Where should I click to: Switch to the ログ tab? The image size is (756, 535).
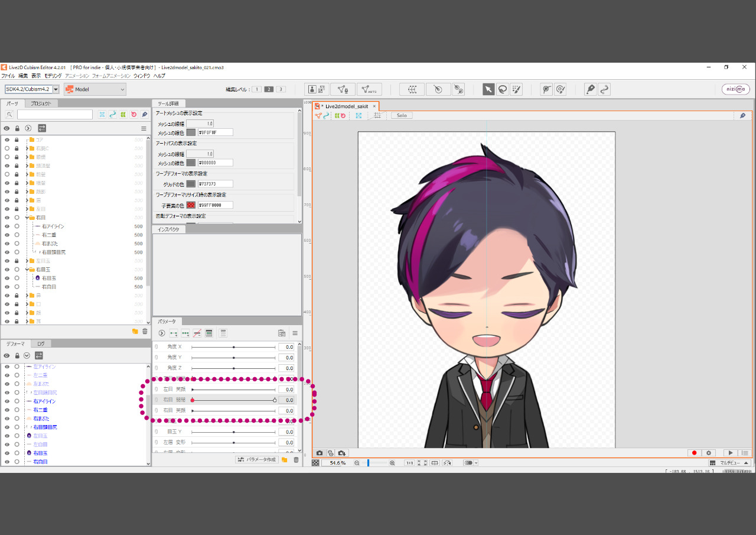41,343
